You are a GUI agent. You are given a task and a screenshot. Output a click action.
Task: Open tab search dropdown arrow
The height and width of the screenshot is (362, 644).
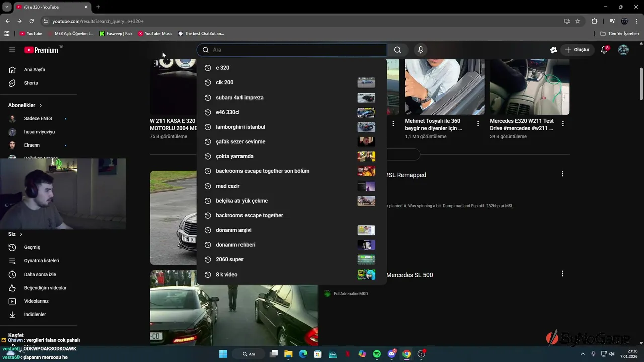7,7
